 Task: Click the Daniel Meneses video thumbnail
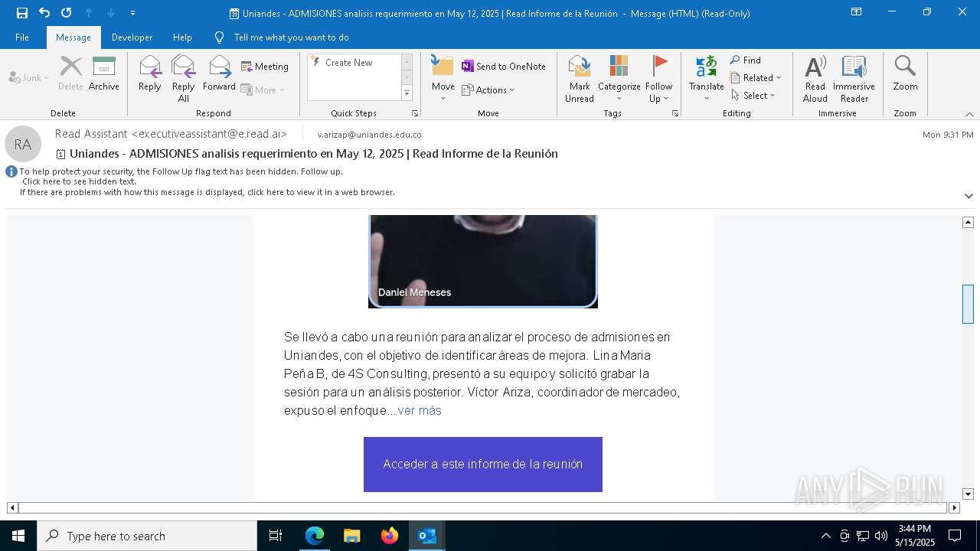coord(483,262)
